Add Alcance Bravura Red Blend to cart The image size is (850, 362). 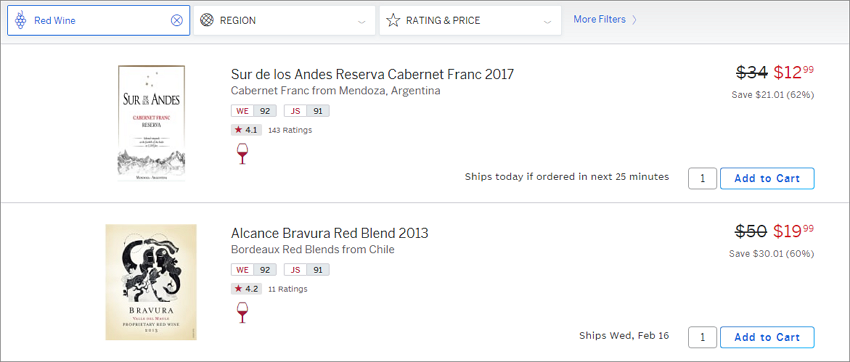pos(767,337)
